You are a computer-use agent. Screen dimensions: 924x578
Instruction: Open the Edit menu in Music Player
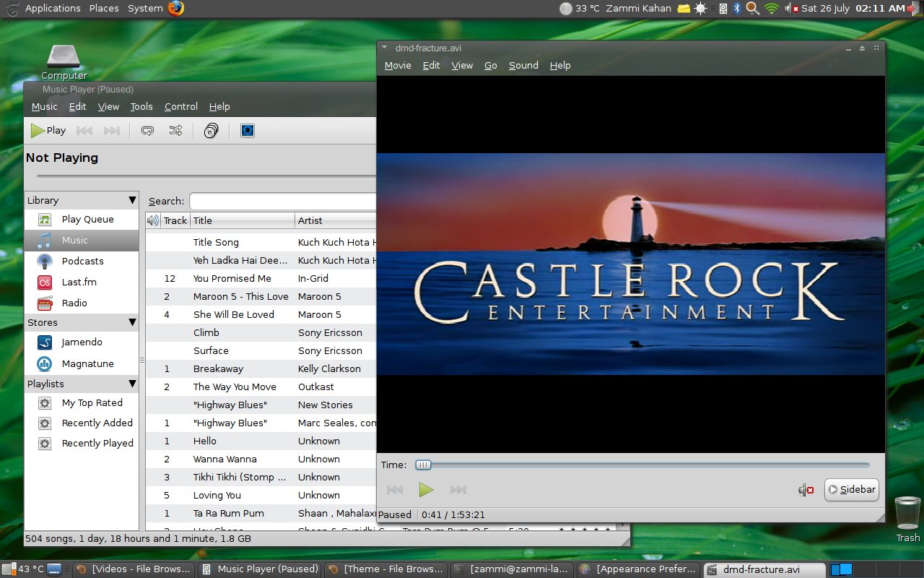(77, 106)
